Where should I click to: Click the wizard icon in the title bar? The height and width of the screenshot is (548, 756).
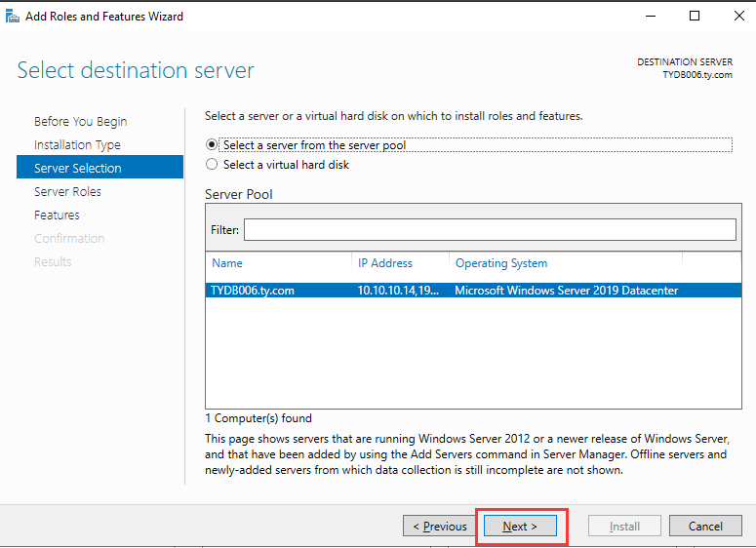(13, 16)
